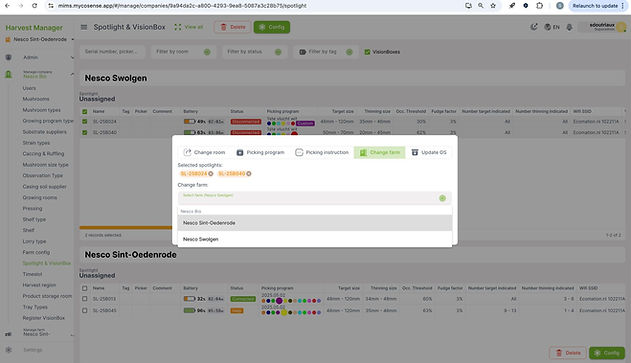This screenshot has width=631, height=363.
Task: Click the purple Custom tag on SL-258024
Action: pos(305,123)
